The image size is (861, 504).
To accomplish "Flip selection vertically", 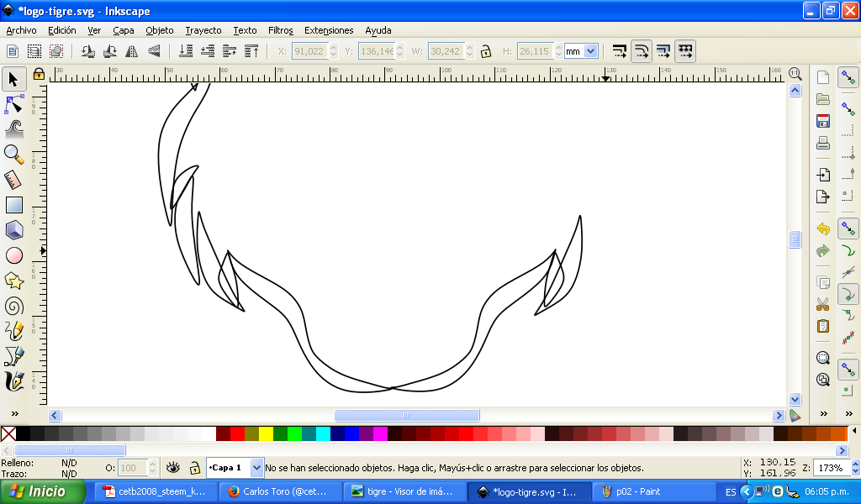I will click(154, 51).
